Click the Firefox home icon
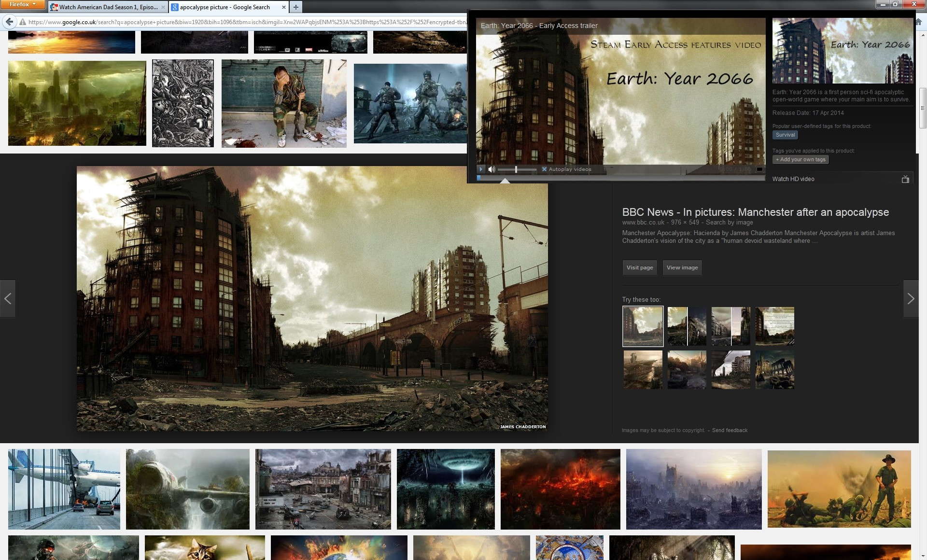Image resolution: width=927 pixels, height=560 pixels. [918, 22]
